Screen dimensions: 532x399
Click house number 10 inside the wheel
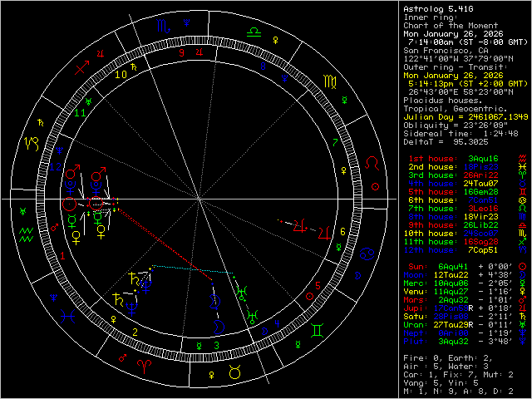[x=121, y=74]
